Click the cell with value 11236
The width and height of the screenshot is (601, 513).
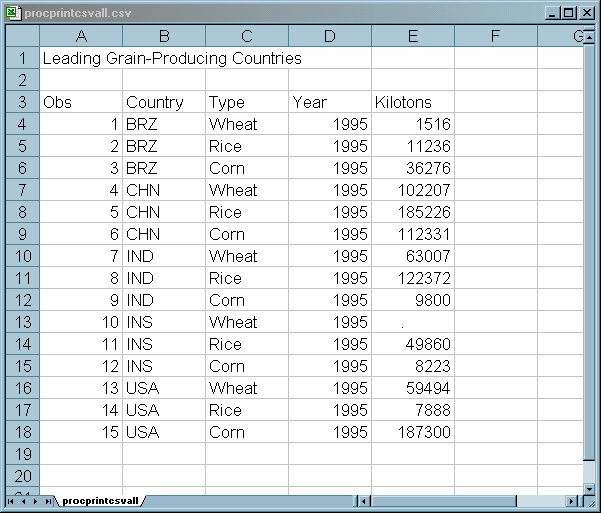click(413, 146)
